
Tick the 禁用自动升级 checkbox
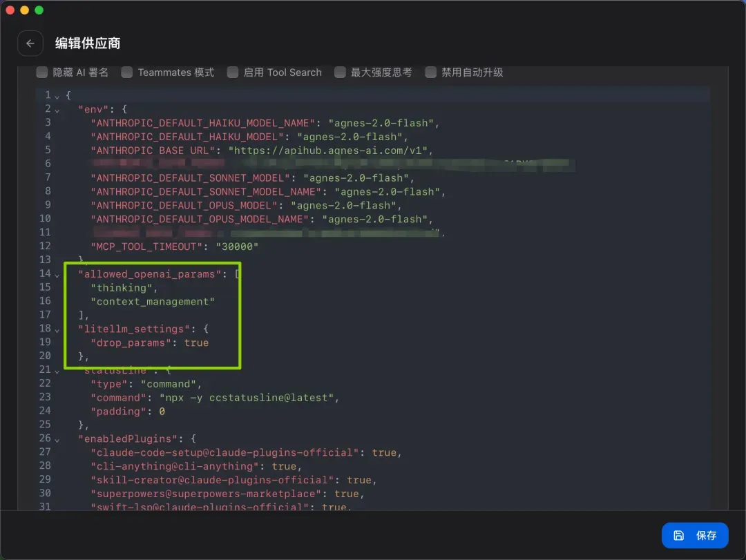click(x=430, y=73)
